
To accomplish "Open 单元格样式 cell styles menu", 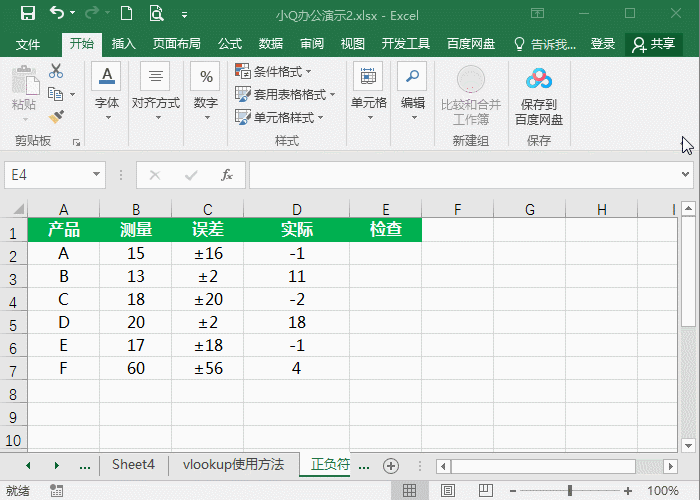I will coord(279,118).
